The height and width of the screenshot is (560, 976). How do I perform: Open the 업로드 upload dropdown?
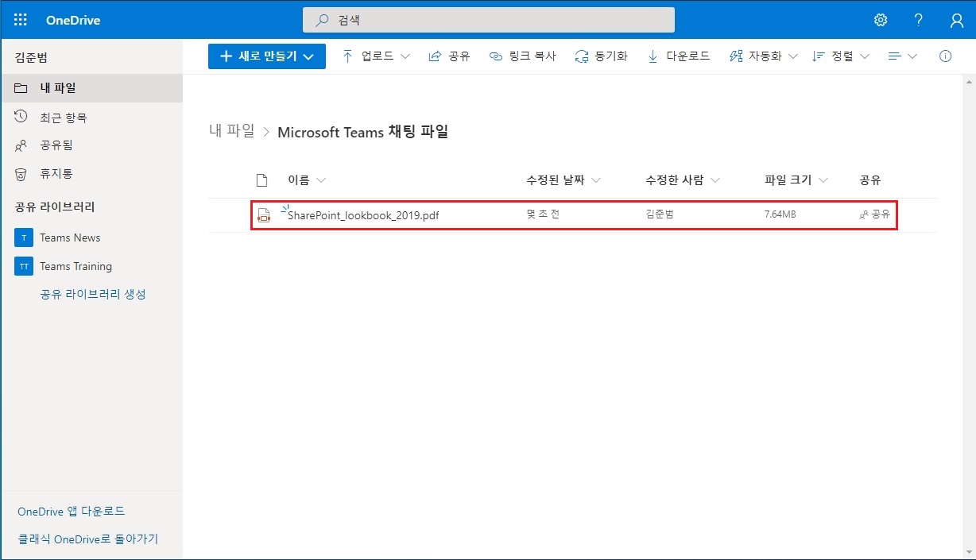click(x=376, y=56)
